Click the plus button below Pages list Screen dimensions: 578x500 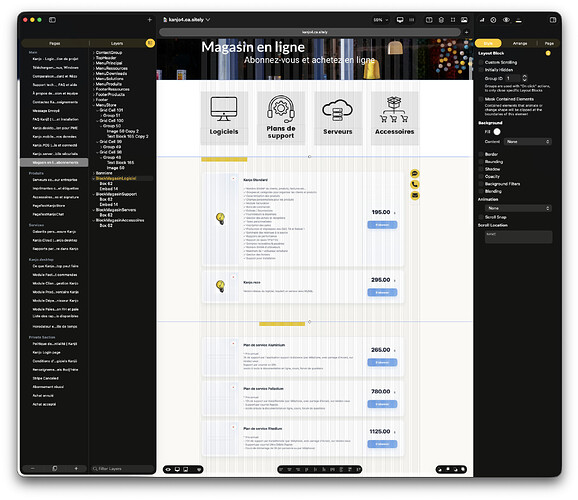point(76,469)
